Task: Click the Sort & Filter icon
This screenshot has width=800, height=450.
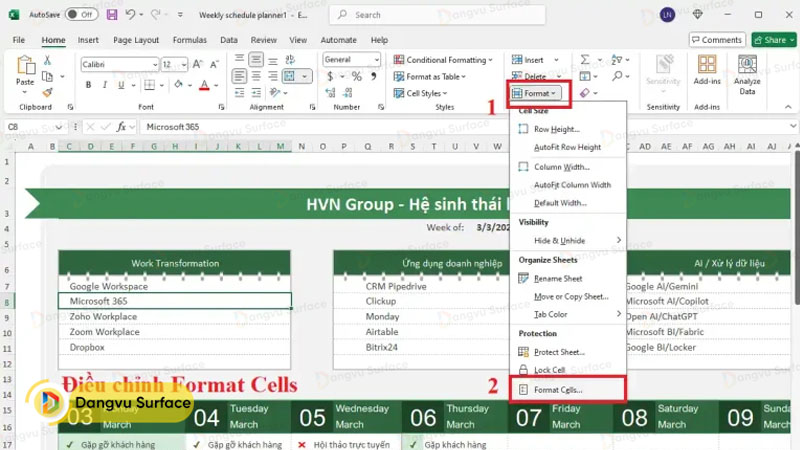Action: (x=616, y=60)
